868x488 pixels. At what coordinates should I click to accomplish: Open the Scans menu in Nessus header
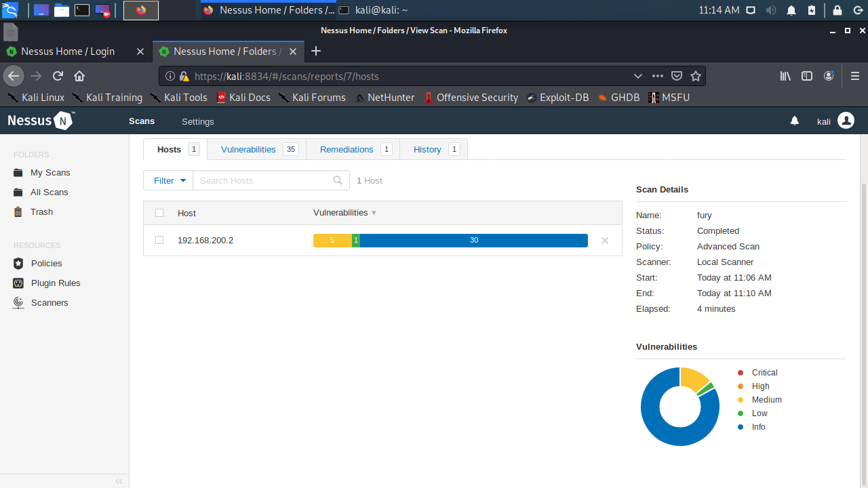tap(142, 121)
